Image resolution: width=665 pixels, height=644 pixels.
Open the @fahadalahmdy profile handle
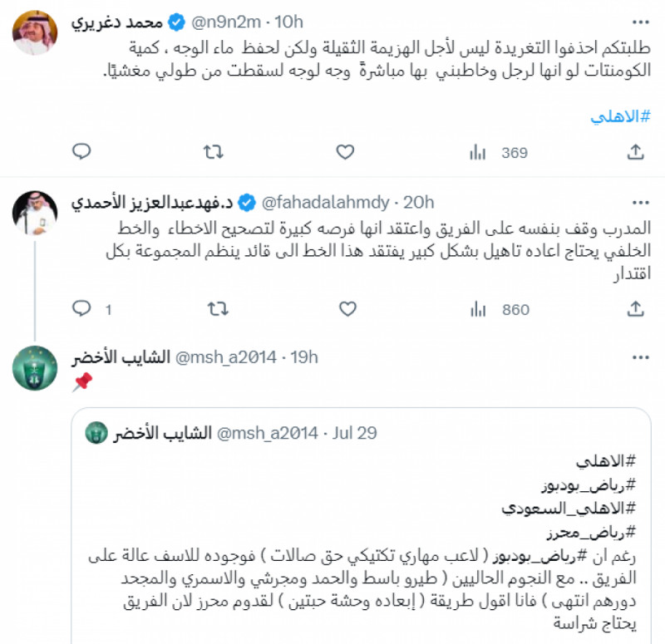point(328,202)
